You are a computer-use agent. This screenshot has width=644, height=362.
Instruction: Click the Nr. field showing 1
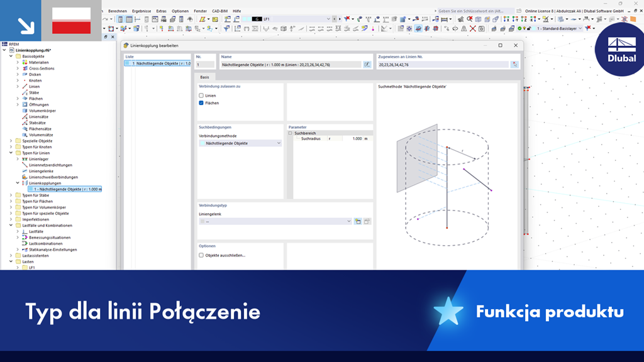coord(205,65)
